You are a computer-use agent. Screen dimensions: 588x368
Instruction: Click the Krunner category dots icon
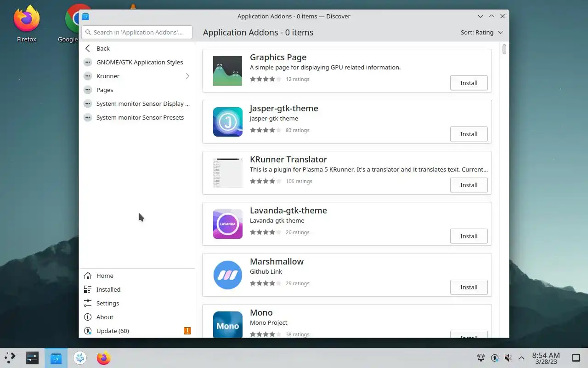[x=88, y=76]
